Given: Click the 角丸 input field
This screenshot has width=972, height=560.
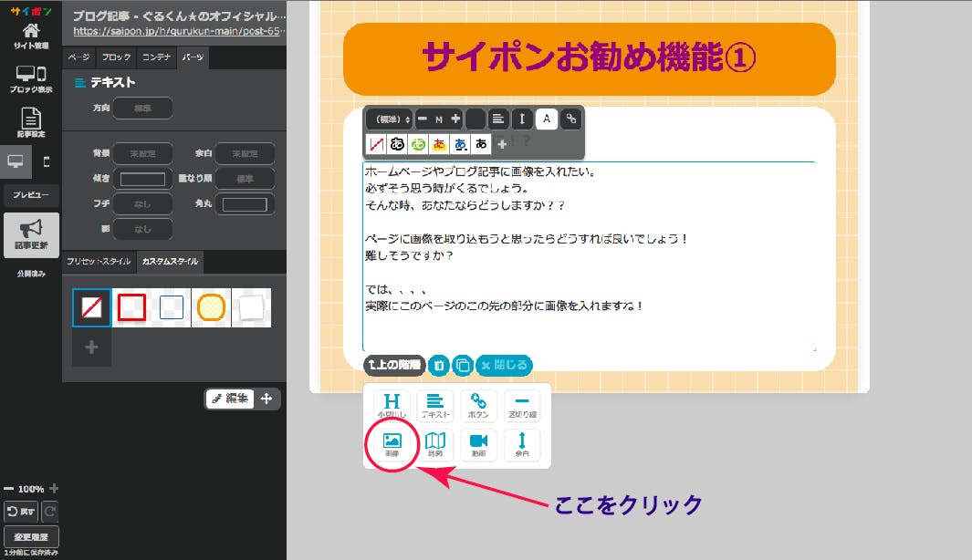Looking at the screenshot, I should (245, 203).
